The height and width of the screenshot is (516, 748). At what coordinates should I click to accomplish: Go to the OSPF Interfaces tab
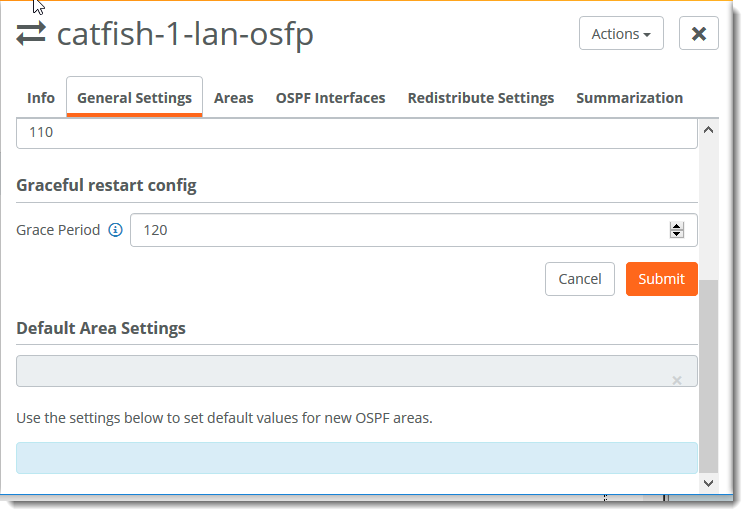[330, 98]
